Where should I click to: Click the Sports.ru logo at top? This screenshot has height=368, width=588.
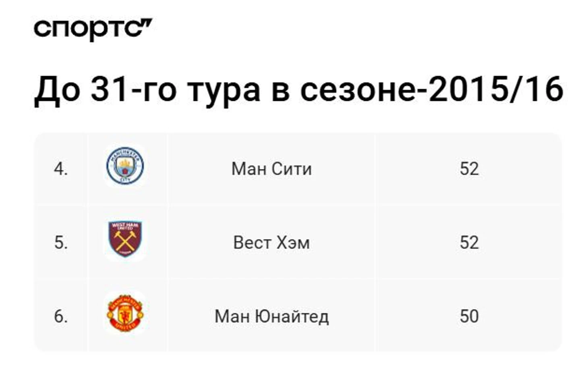point(93,29)
